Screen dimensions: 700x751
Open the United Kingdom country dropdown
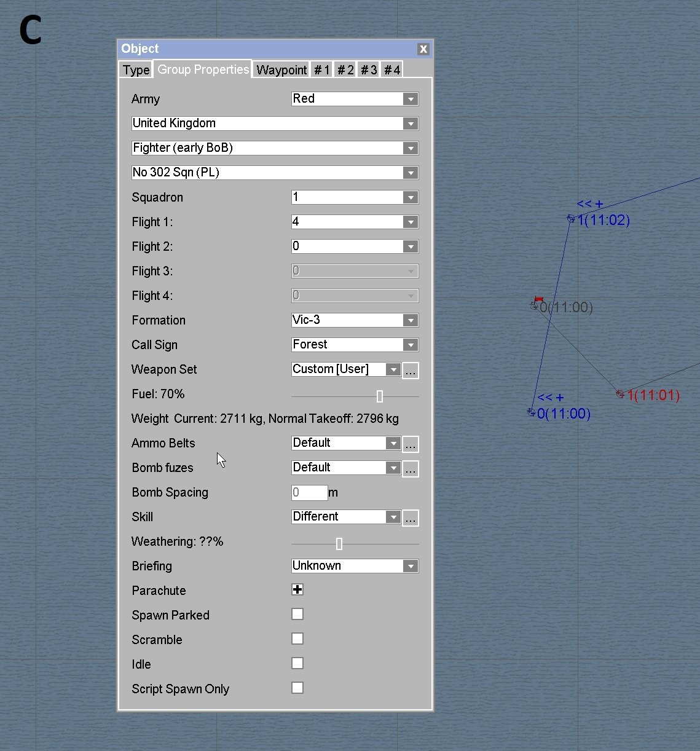tap(275, 124)
